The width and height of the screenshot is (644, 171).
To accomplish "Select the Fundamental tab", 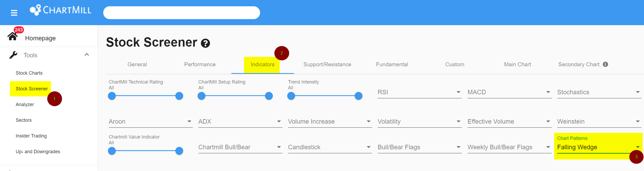I will tap(392, 64).
